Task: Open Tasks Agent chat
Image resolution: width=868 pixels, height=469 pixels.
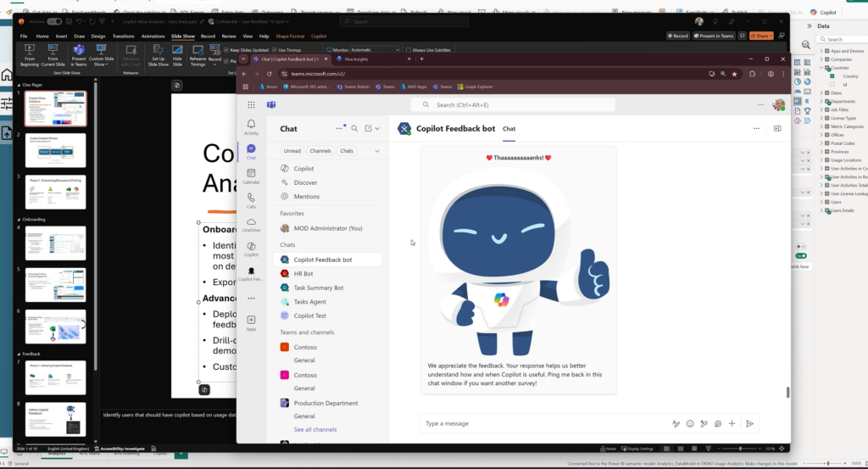Action: 328,302
